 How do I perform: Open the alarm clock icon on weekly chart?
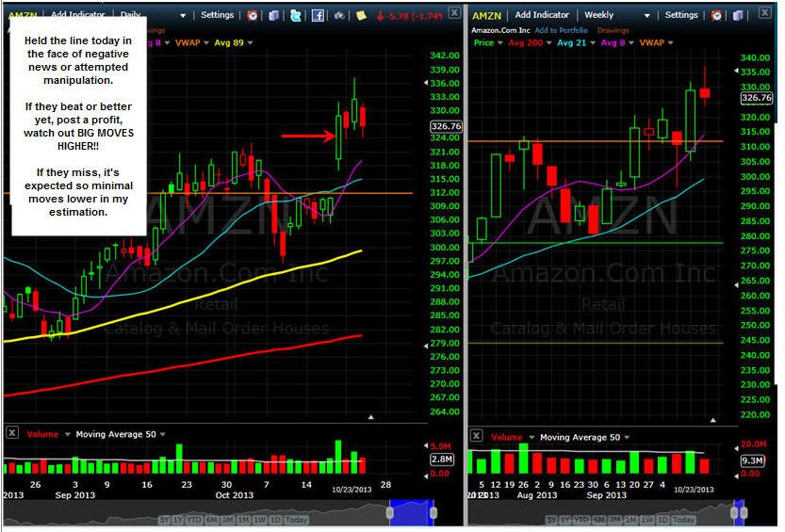pyautogui.click(x=716, y=15)
